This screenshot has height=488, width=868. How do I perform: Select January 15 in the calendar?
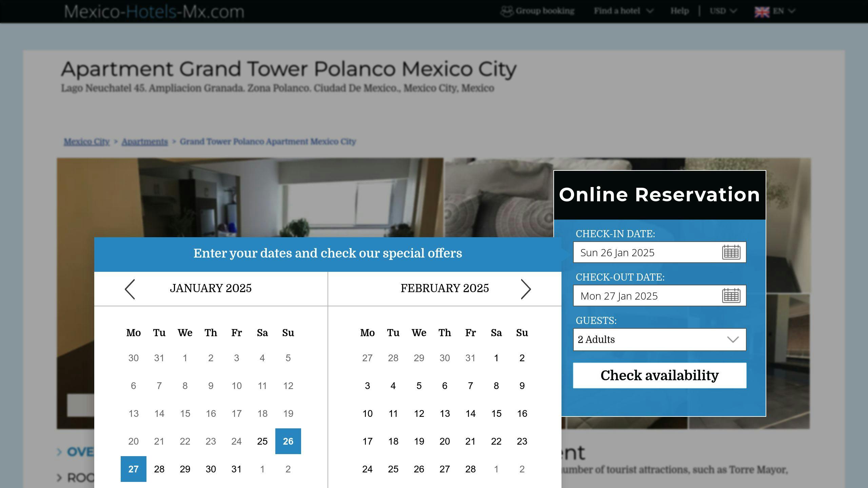185,413
